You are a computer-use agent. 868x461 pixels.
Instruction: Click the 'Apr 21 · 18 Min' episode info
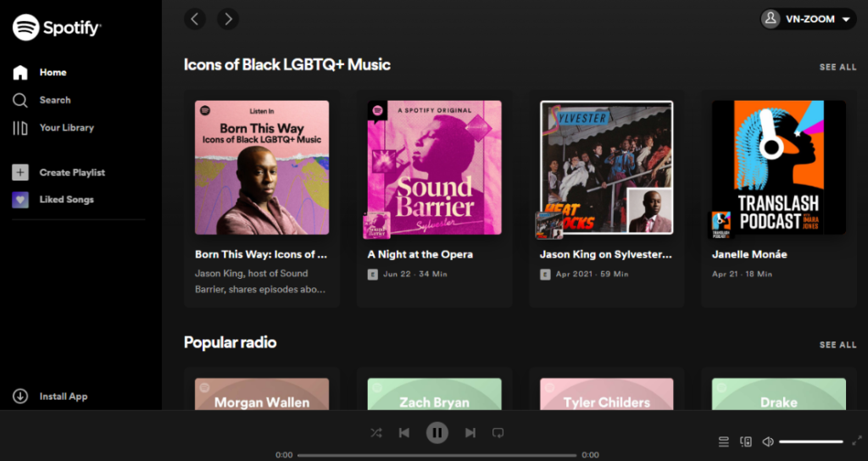[x=742, y=274]
